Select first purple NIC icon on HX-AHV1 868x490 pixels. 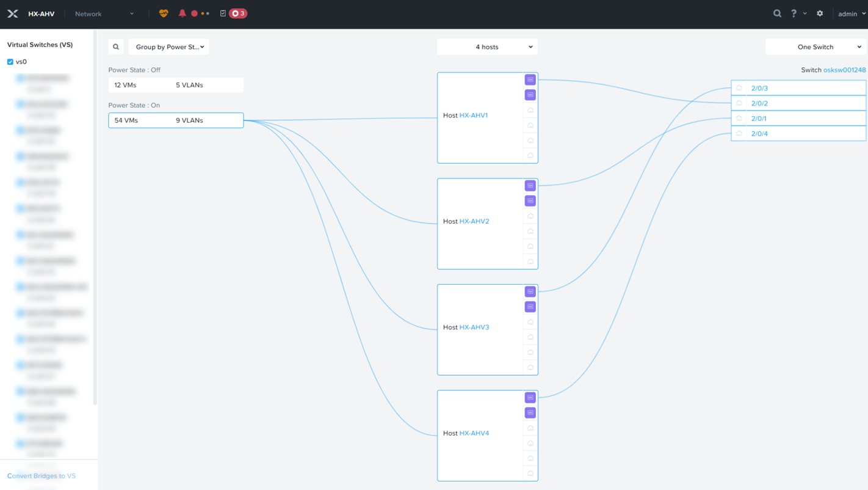tap(530, 80)
